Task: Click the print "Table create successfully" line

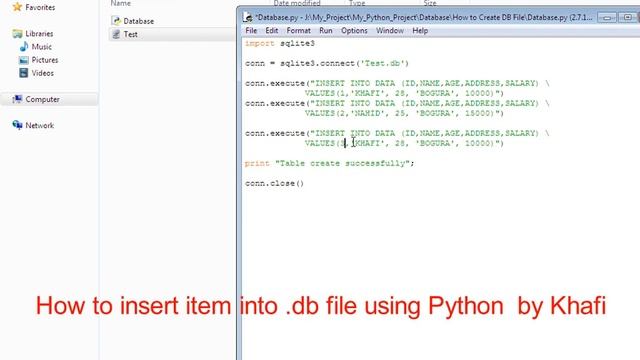Action: point(329,163)
